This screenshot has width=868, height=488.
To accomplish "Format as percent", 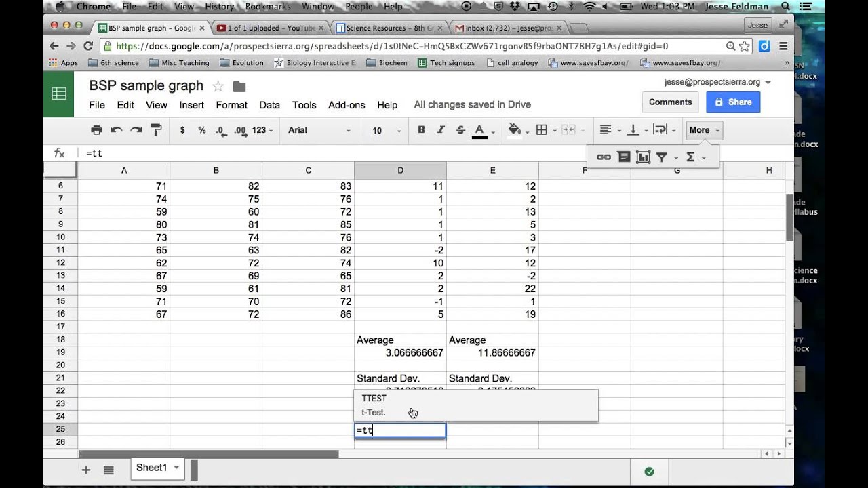I will (x=202, y=130).
